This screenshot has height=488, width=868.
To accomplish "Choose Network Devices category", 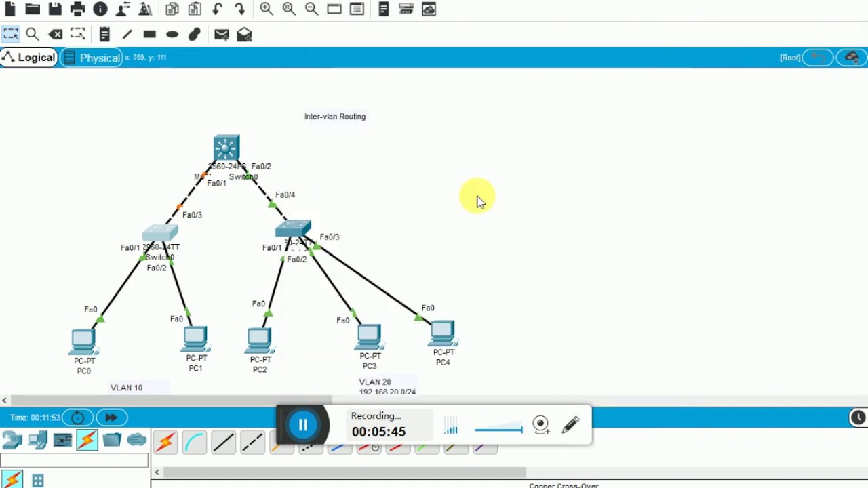I will 12,441.
